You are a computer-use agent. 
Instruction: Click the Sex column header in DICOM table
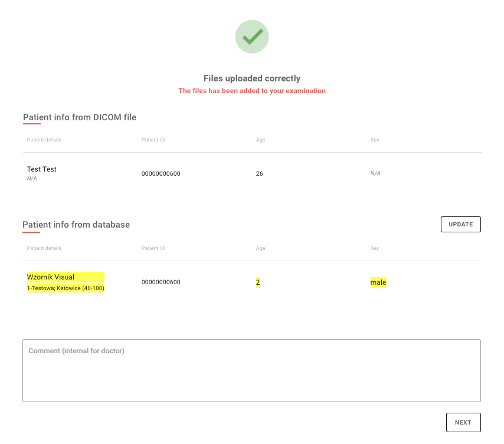[375, 140]
